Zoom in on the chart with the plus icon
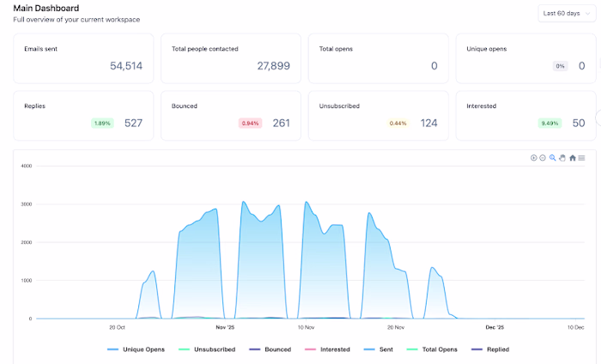601x364 pixels. (x=533, y=158)
